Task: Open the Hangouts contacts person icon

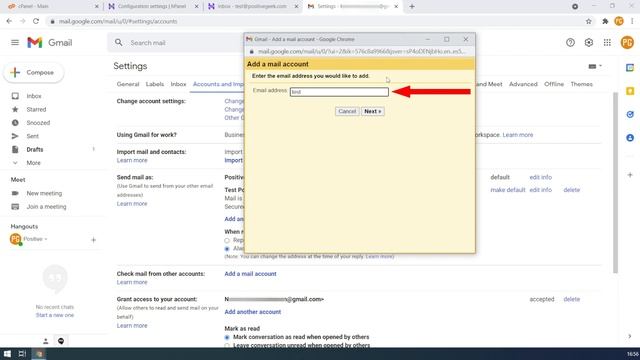Action: [x=46, y=341]
